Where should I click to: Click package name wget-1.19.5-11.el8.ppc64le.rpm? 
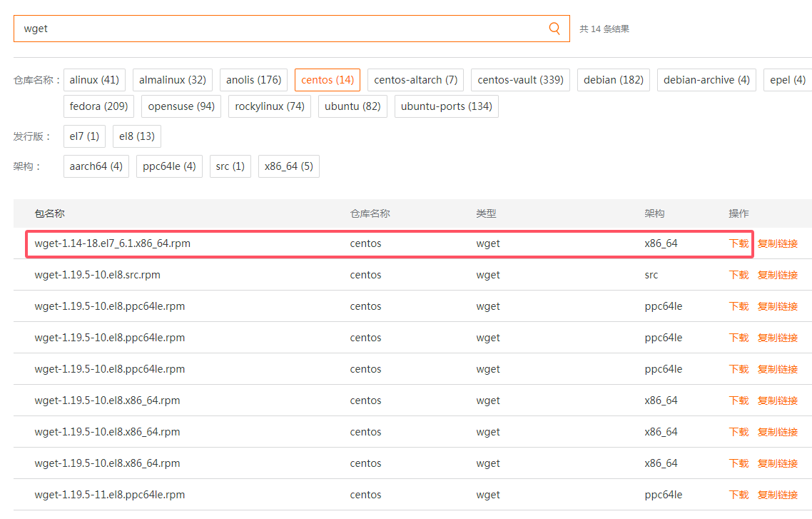click(x=110, y=495)
